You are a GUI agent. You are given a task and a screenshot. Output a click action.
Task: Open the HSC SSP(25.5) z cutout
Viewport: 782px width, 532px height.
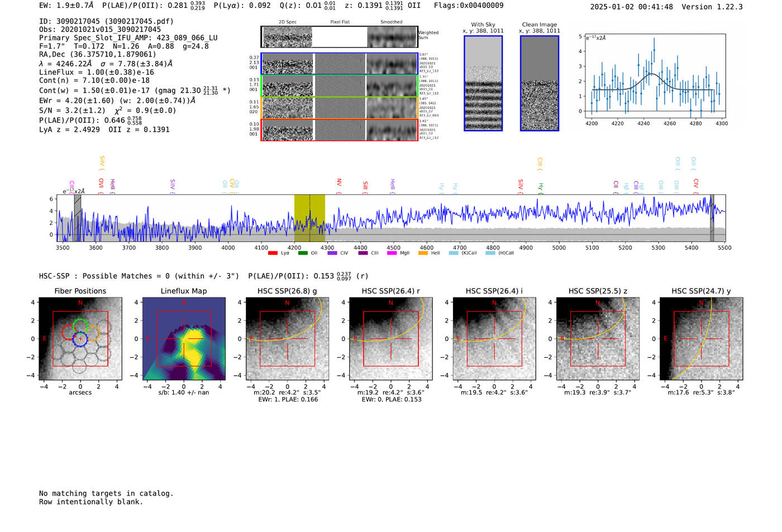[598, 338]
